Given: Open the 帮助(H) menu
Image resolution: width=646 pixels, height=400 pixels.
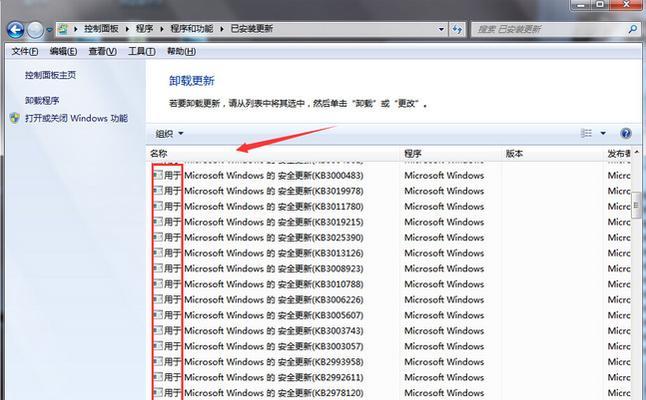Looking at the screenshot, I should click(181, 51).
